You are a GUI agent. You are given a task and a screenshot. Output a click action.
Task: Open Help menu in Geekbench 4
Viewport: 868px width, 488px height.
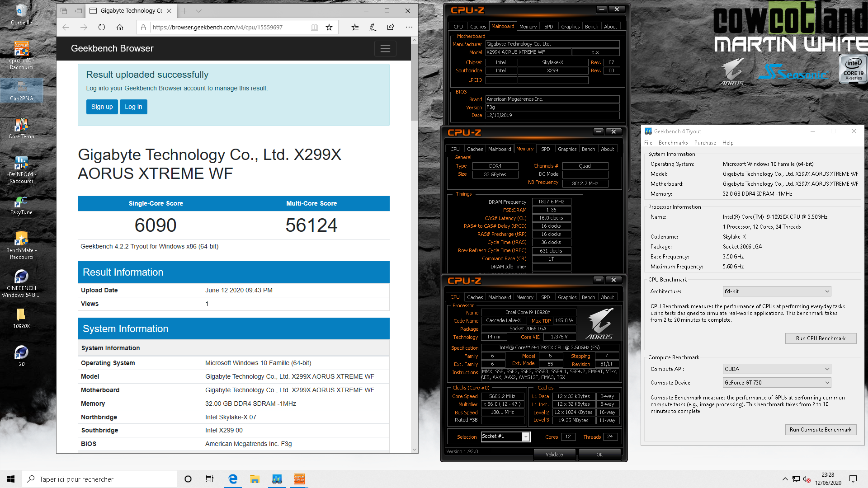coord(728,143)
